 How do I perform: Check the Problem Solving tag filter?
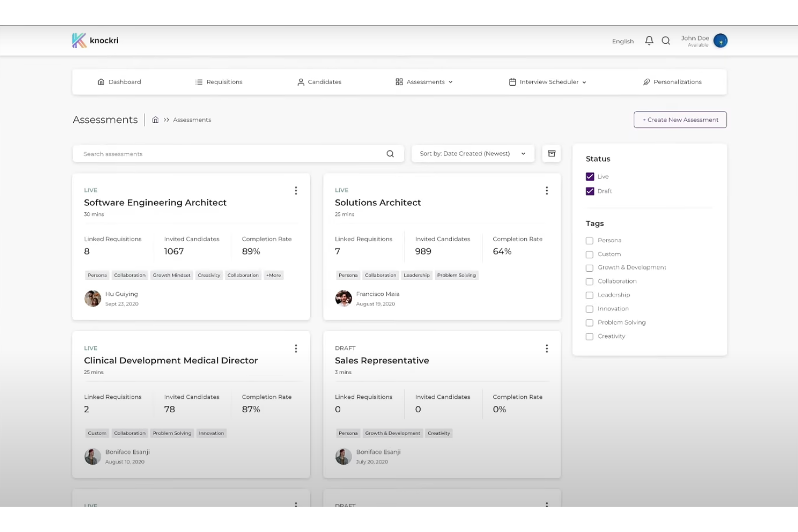tap(589, 323)
